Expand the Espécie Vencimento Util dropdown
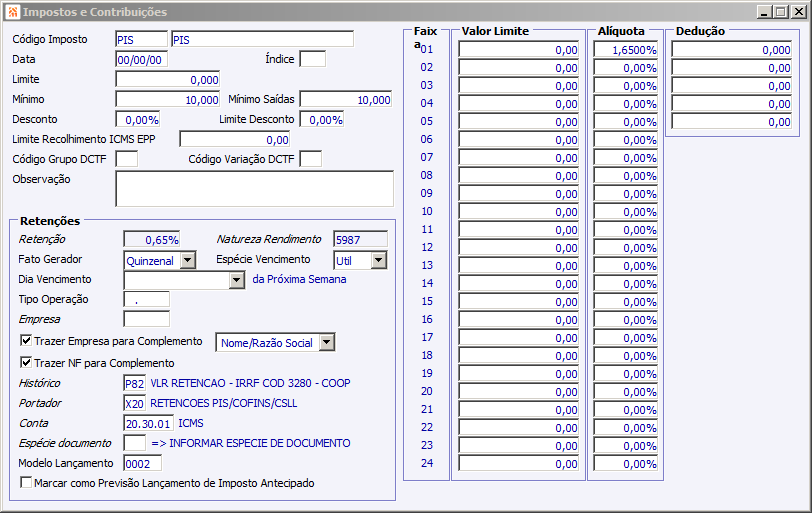This screenshot has height=513, width=812. [379, 260]
